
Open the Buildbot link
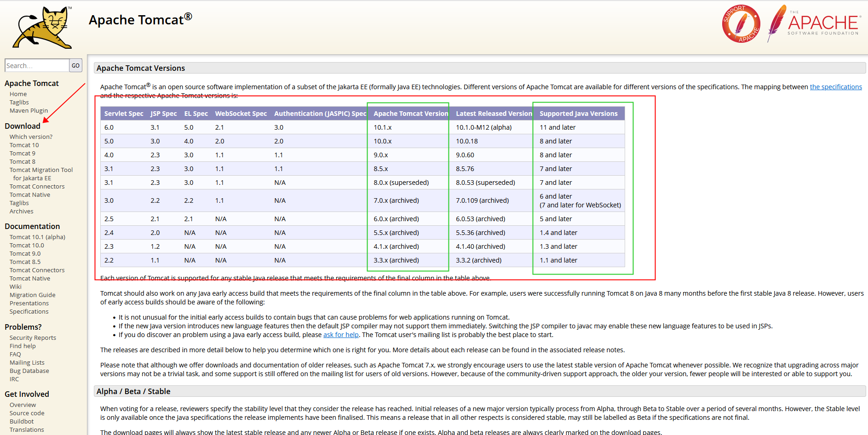(x=22, y=421)
